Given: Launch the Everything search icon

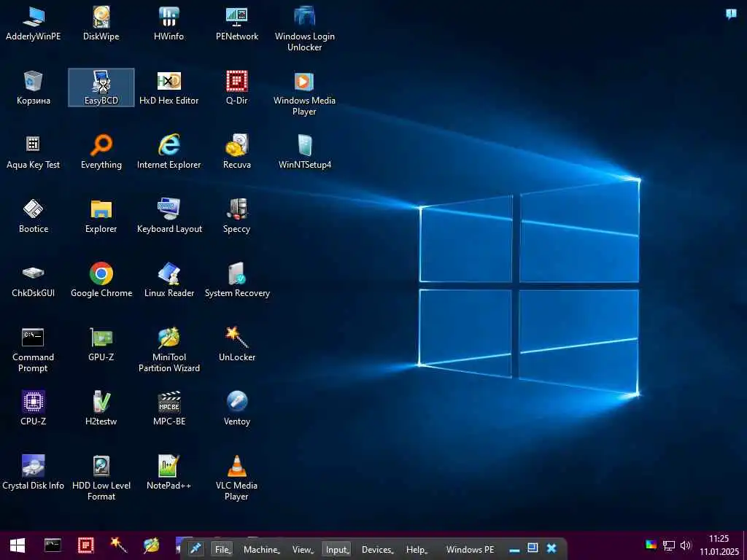Looking at the screenshot, I should coord(101,152).
